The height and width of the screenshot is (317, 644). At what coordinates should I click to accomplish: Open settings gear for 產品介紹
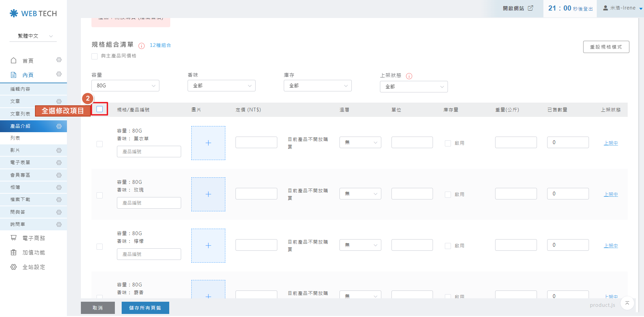tap(59, 126)
